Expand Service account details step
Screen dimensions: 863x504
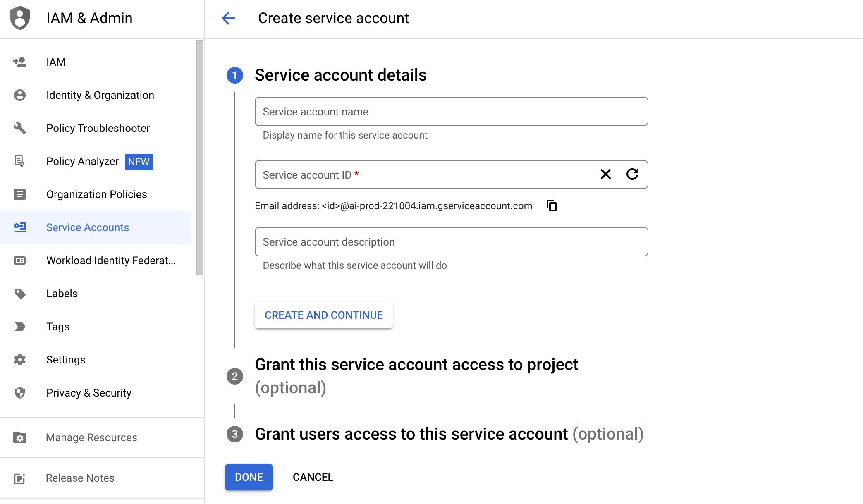click(x=340, y=75)
